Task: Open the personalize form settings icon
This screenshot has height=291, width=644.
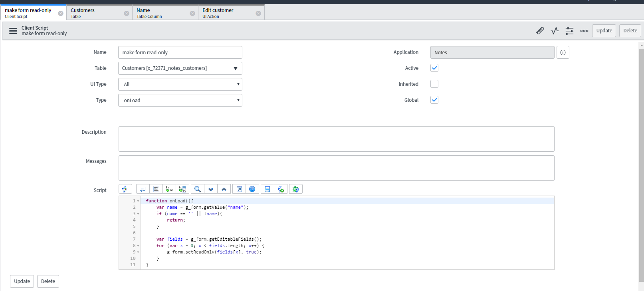Action: tap(569, 31)
